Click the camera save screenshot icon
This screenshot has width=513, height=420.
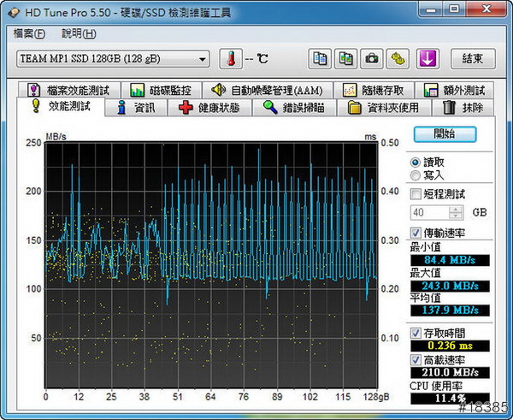click(x=372, y=58)
